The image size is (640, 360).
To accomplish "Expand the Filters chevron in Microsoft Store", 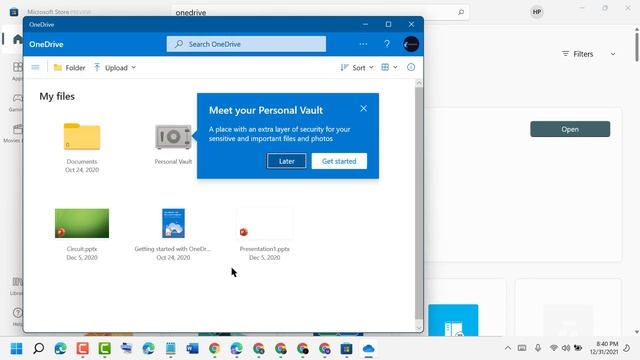I will click(x=613, y=54).
